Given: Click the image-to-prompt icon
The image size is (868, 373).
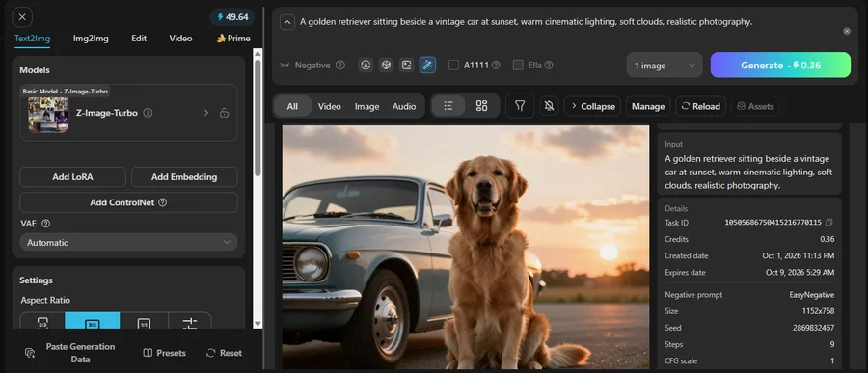Looking at the screenshot, I should click(406, 66).
